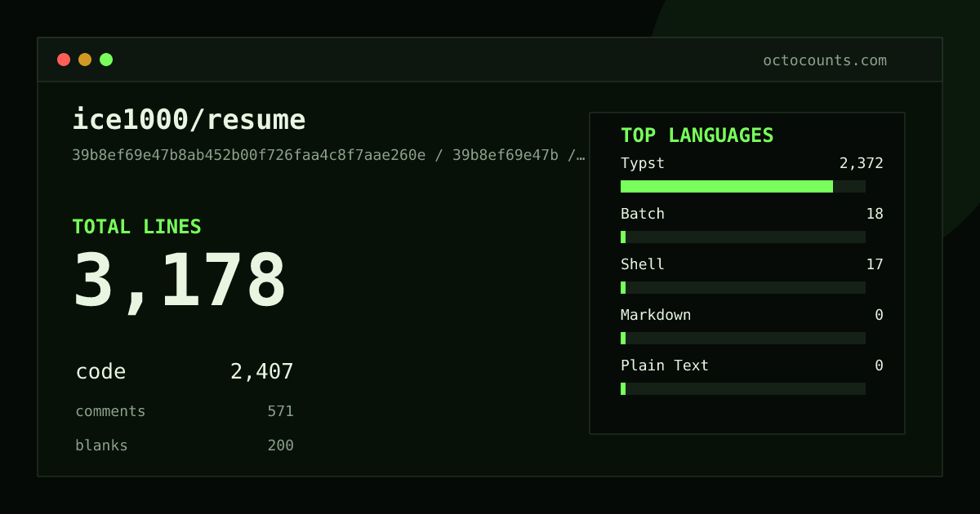Select the comments count 571

(280, 411)
